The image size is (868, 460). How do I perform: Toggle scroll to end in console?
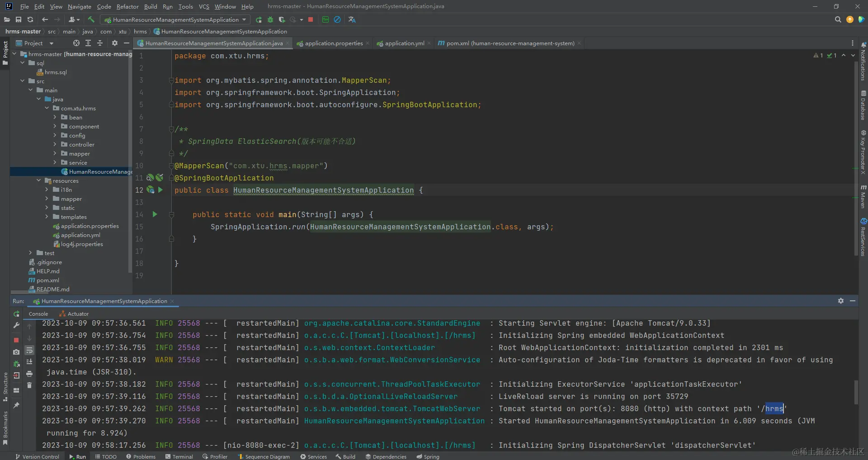29,362
